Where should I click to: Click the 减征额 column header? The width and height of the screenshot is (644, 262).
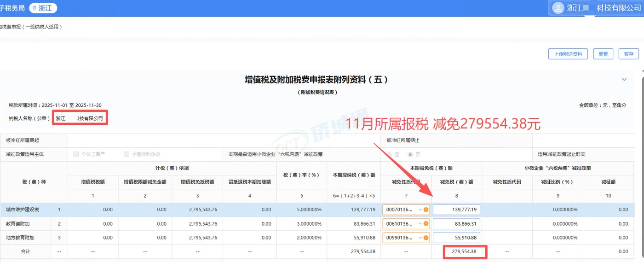(x=609, y=182)
